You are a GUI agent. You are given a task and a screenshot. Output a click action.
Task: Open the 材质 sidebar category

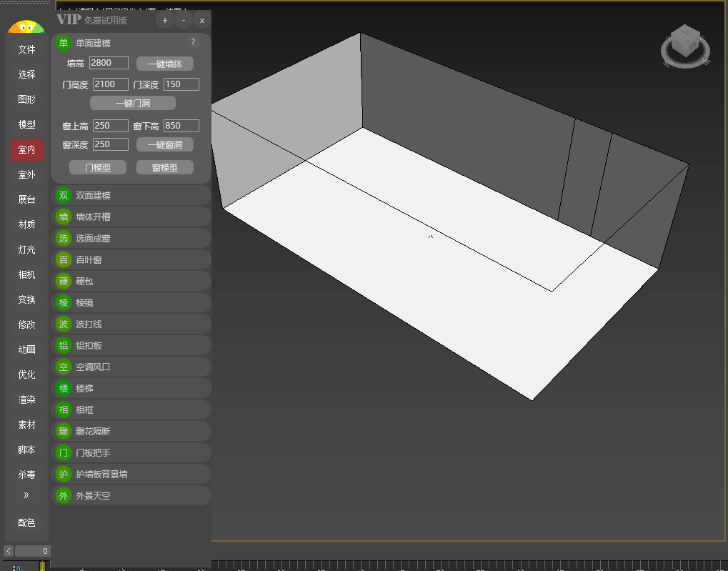(x=26, y=225)
